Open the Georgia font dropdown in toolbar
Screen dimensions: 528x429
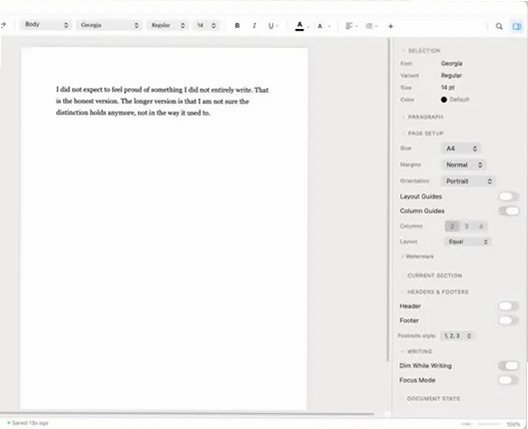pos(109,25)
